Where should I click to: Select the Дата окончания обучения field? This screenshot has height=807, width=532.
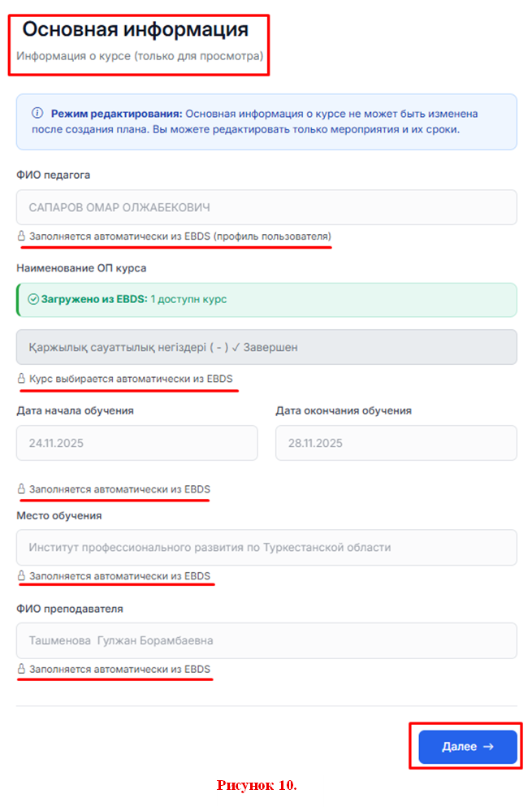coord(396,443)
